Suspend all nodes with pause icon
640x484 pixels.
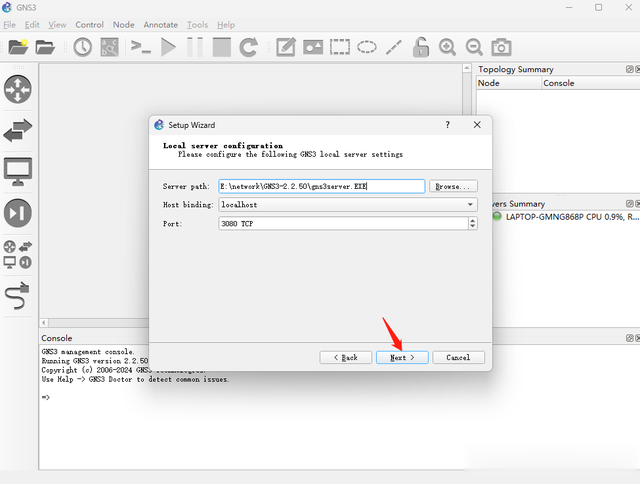pyautogui.click(x=195, y=47)
